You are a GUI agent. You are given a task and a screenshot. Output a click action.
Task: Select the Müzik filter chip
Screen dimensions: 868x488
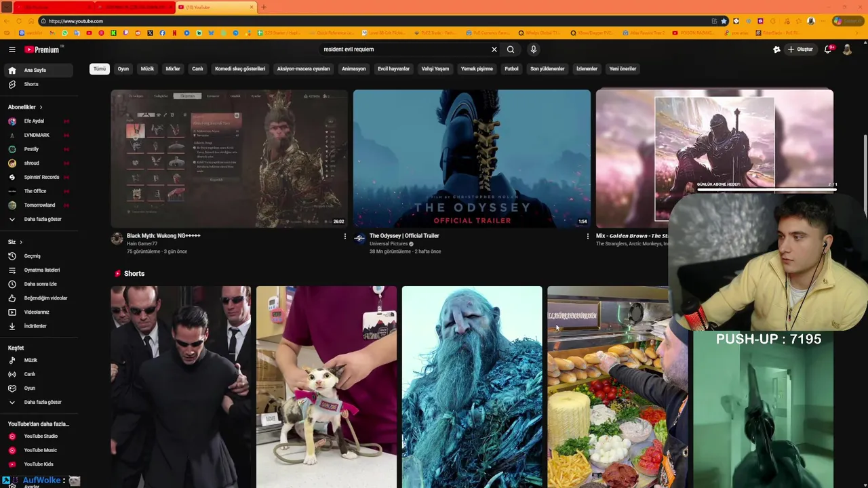pos(147,68)
